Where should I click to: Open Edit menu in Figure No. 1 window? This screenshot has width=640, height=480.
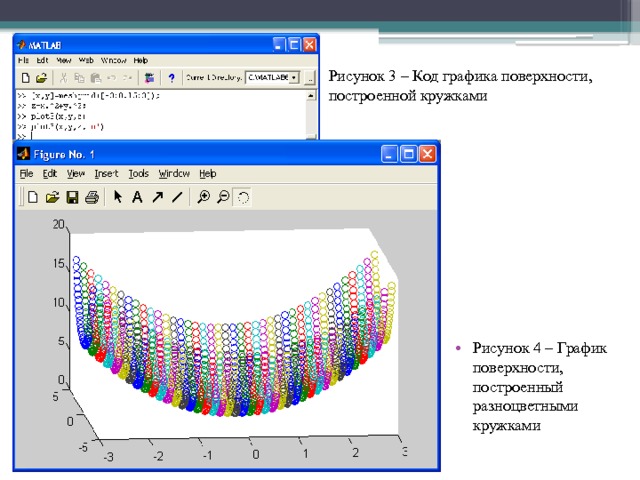pyautogui.click(x=50, y=174)
